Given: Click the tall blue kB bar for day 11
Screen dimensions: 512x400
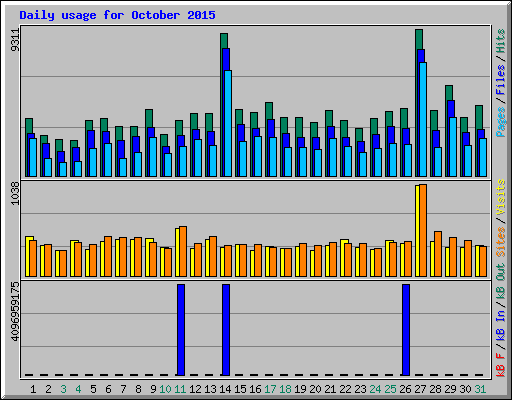Looking at the screenshot, I should [181, 330].
